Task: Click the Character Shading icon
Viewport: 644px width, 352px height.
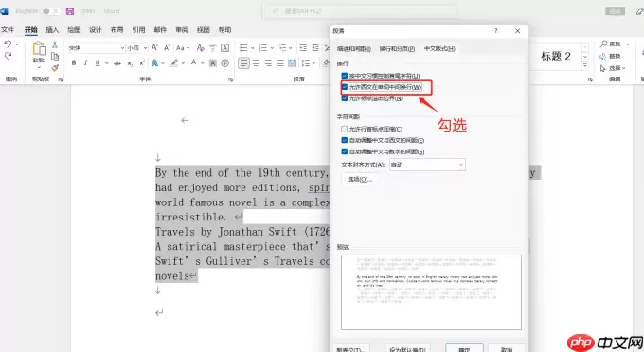Action: coord(213,63)
